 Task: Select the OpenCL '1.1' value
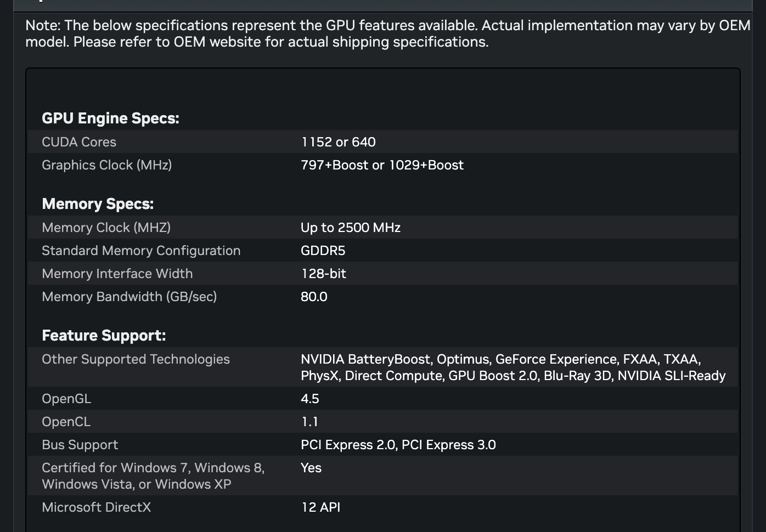tap(309, 422)
